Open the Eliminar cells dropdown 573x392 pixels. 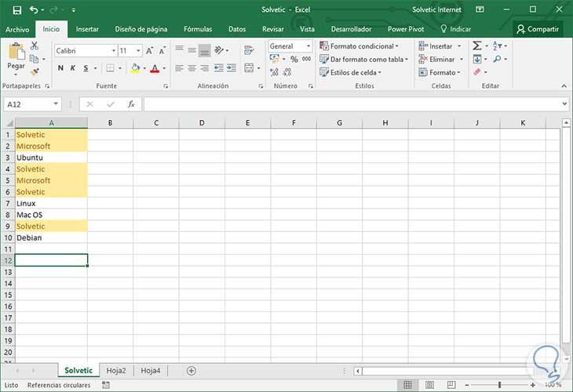pos(462,59)
